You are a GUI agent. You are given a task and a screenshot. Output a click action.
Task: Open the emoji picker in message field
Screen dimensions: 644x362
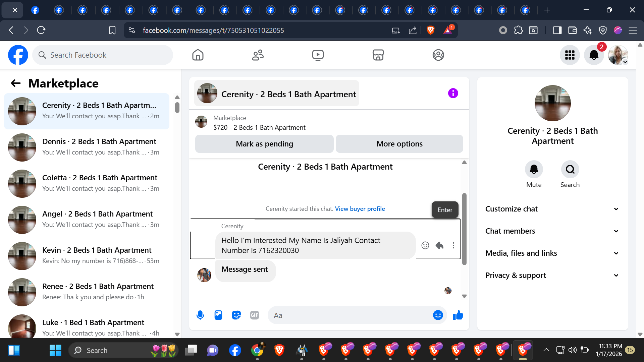pos(438,315)
